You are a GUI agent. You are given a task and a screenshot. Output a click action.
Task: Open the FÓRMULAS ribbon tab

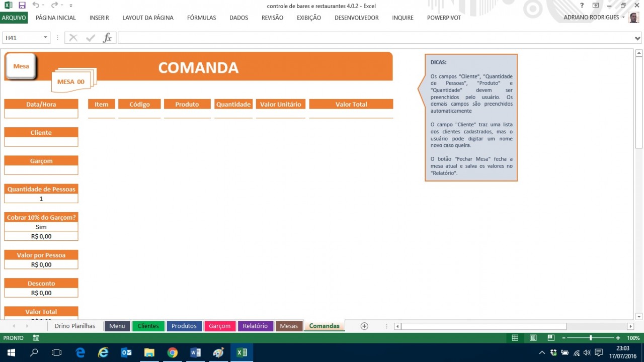tap(201, 18)
